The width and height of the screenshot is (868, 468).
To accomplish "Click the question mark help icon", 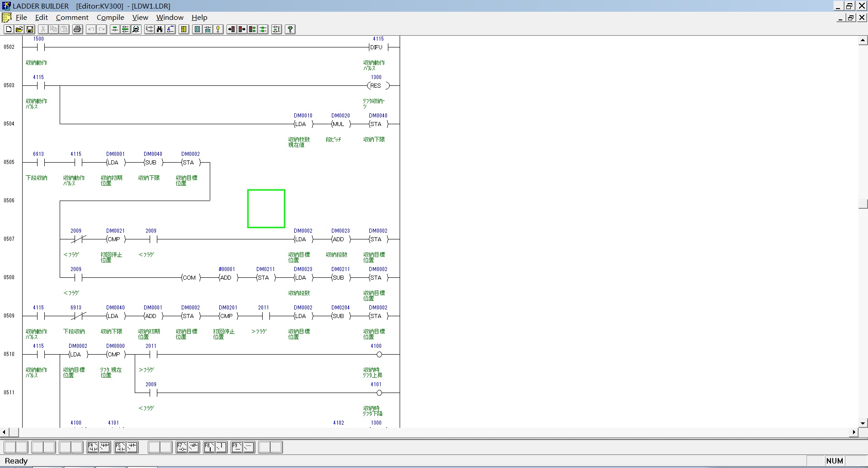I will (290, 29).
